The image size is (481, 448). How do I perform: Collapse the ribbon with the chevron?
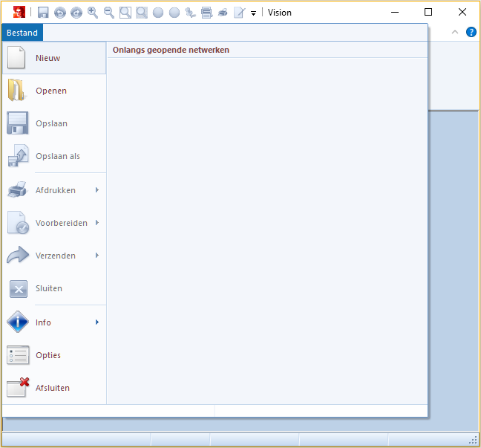[455, 32]
